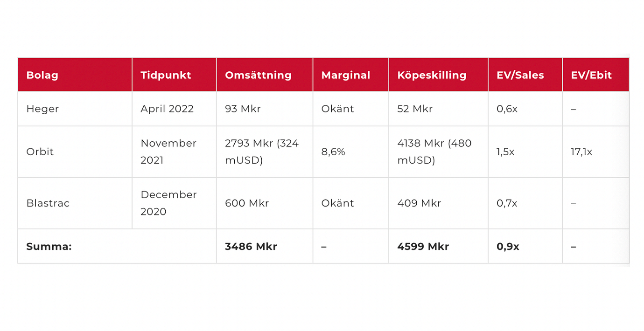Click the Bolag column header
The image size is (644, 331).
pyautogui.click(x=42, y=75)
